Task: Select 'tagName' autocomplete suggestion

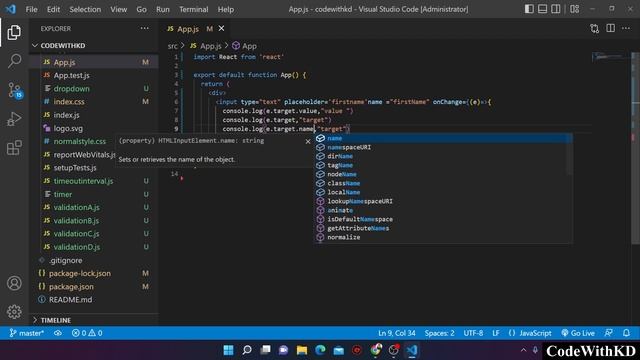Action: click(441, 165)
